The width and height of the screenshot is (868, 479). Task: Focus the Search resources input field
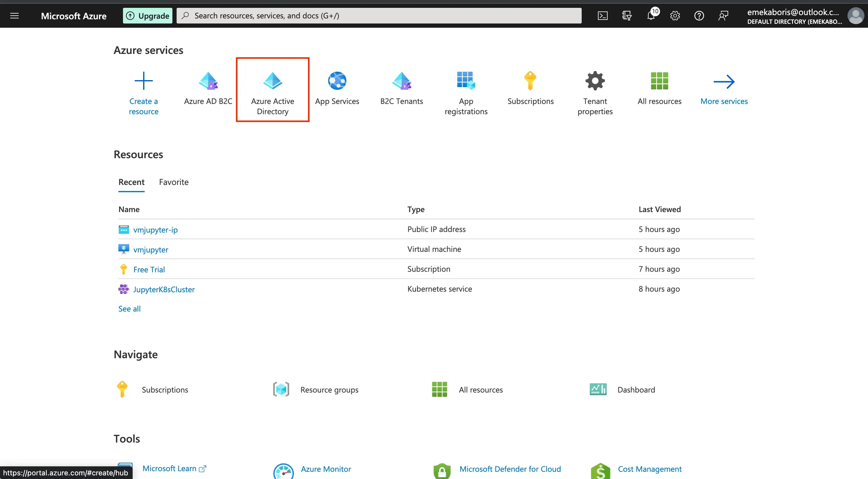(x=379, y=16)
